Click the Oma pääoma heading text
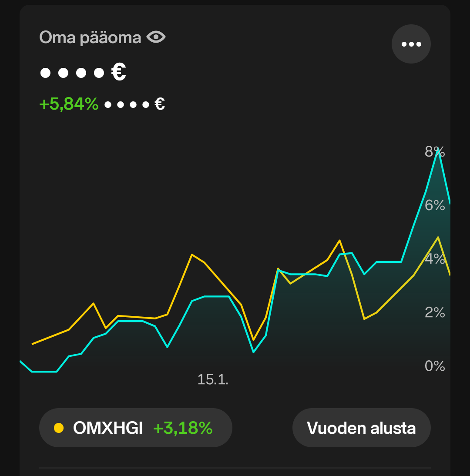Screen dimensions: 470x476 (x=90, y=37)
